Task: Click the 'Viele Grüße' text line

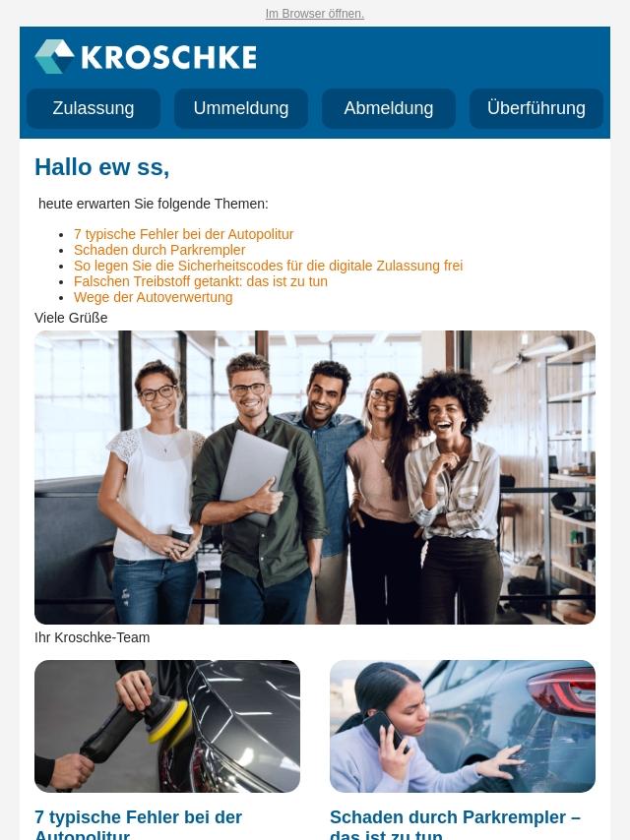Action: point(71,318)
